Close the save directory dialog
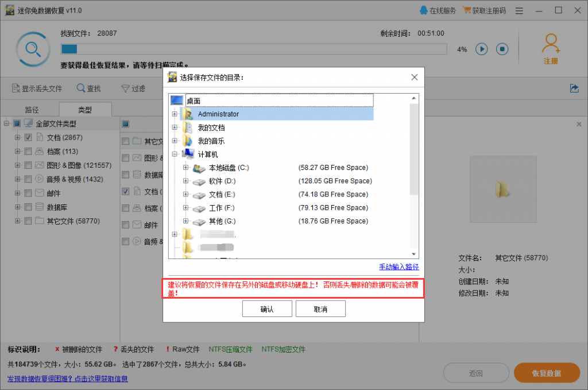588x390 pixels. pos(415,77)
